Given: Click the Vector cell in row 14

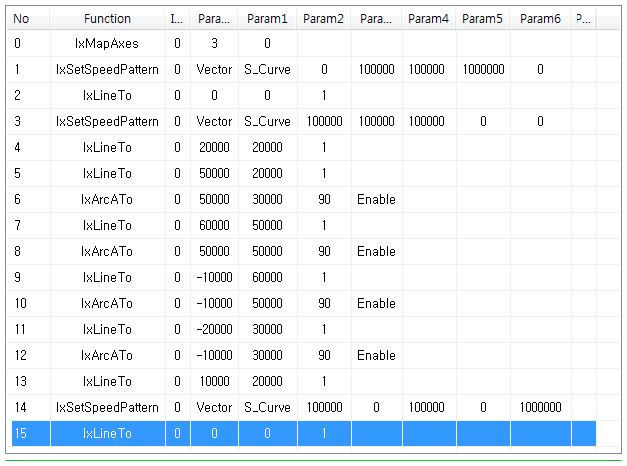Looking at the screenshot, I should point(214,408).
